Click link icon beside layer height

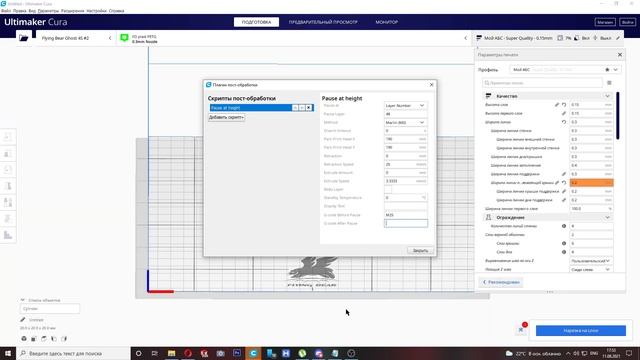pos(557,105)
